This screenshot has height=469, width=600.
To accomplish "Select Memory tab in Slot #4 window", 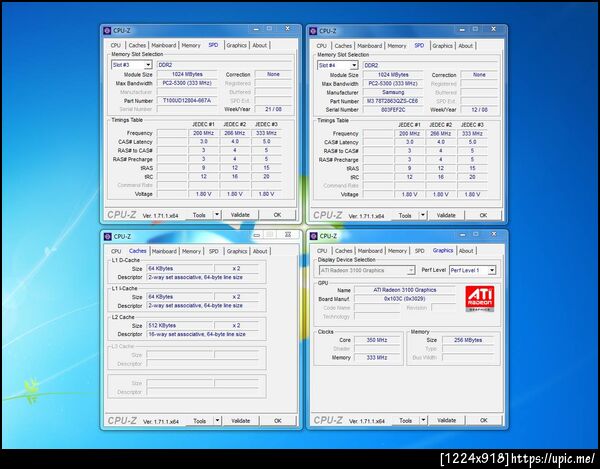I will coord(396,46).
